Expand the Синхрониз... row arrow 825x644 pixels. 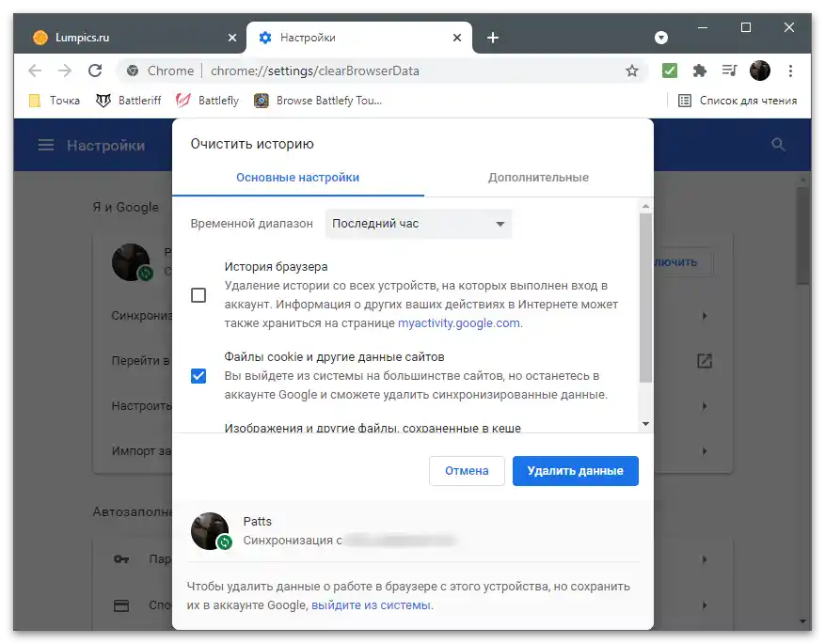click(x=705, y=316)
